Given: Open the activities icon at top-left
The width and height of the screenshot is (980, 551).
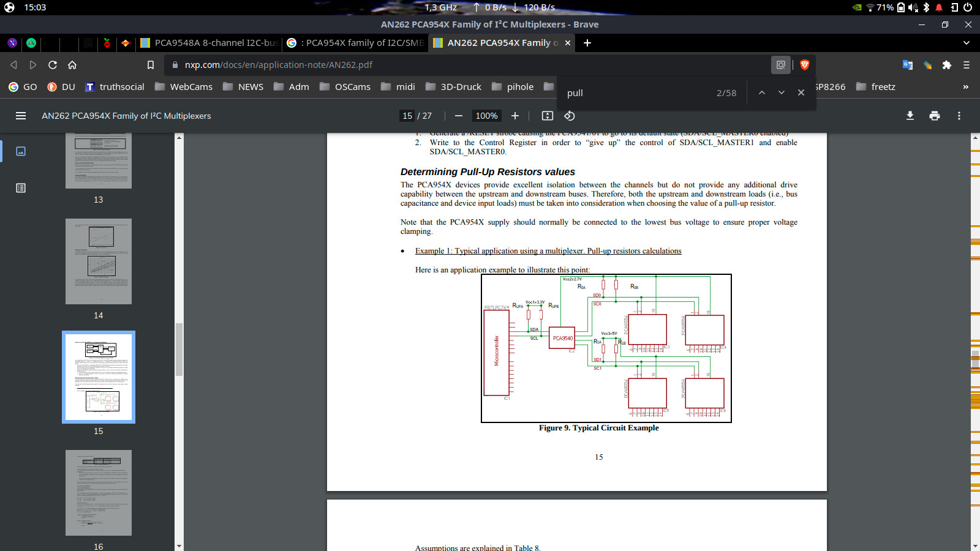Looking at the screenshot, I should pos(9,7).
